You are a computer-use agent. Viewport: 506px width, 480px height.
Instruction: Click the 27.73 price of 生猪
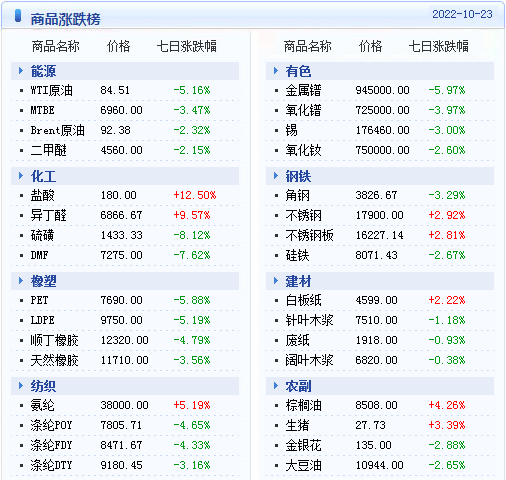(x=370, y=425)
